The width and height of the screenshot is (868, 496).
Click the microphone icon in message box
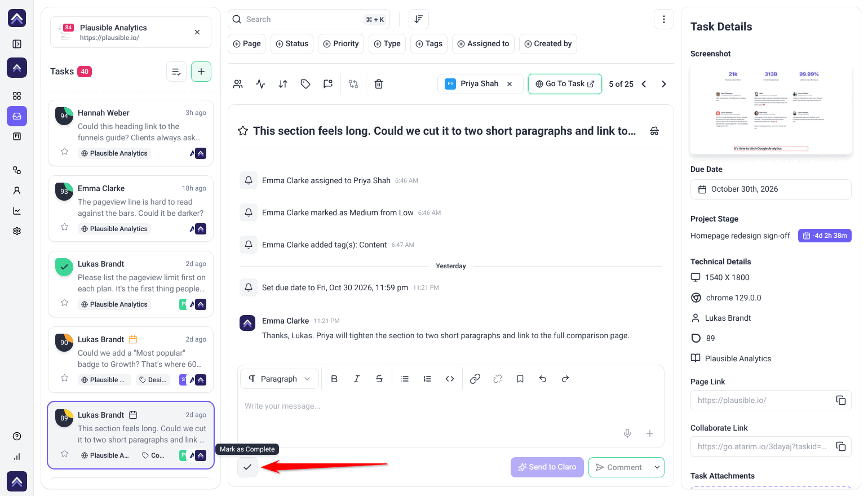click(x=627, y=433)
